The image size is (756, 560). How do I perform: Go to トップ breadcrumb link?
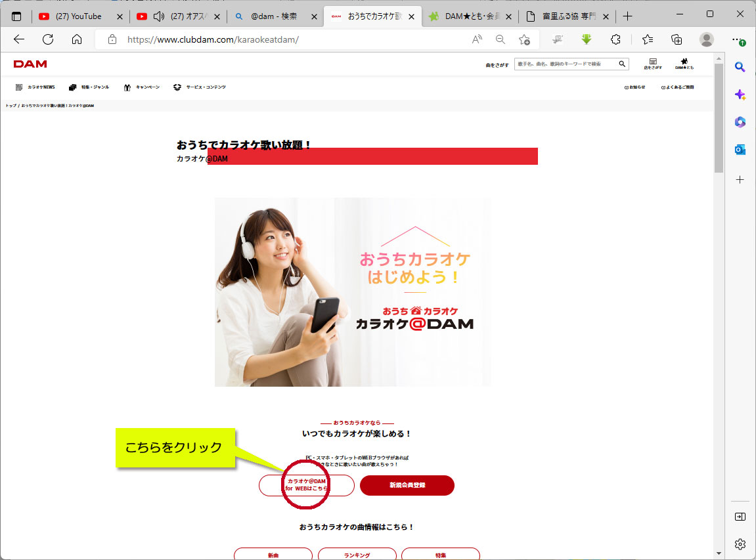[11, 106]
